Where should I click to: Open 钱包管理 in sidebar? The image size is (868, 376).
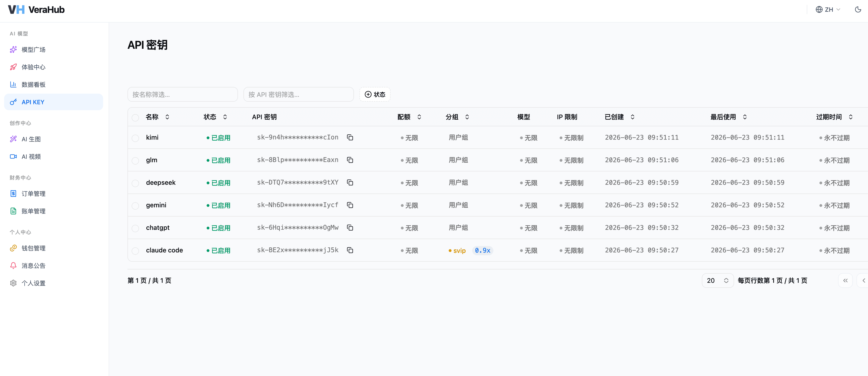pos(54,248)
